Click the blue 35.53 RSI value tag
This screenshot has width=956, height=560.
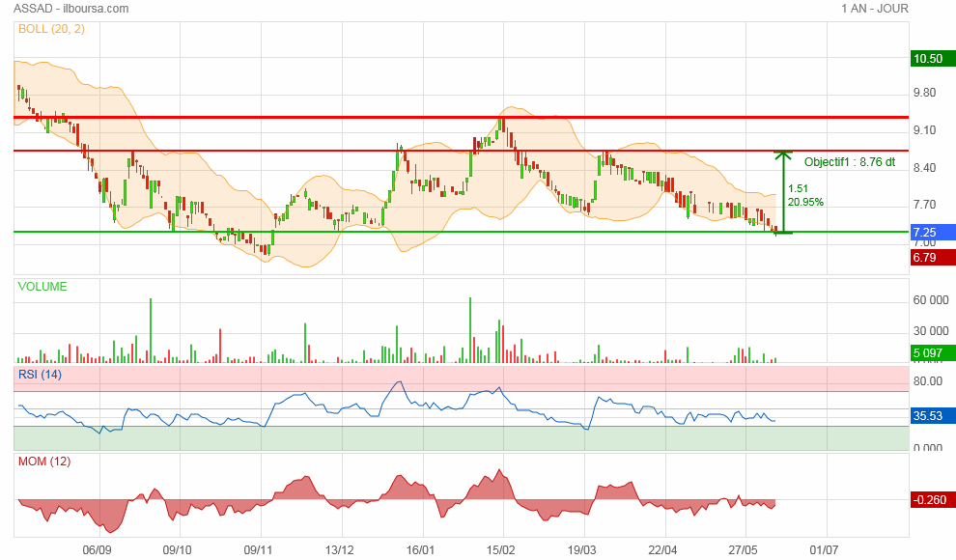coord(933,415)
